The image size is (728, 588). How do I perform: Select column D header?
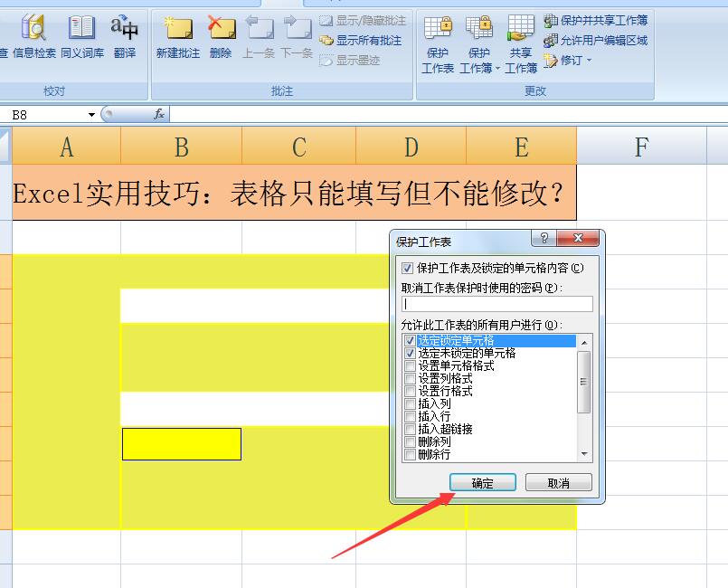pyautogui.click(x=411, y=147)
